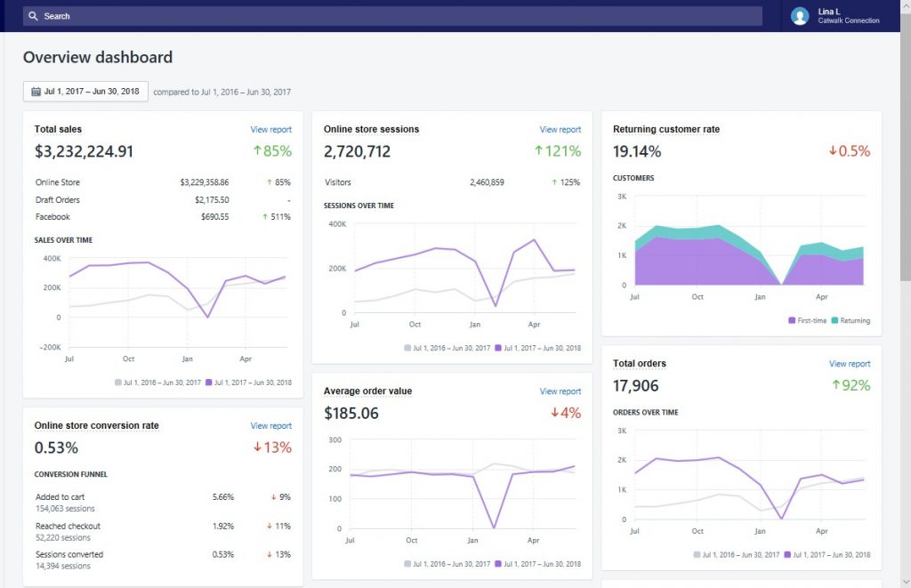This screenshot has height=588, width=911.
Task: Click the search magnifier icon
Action: point(33,16)
